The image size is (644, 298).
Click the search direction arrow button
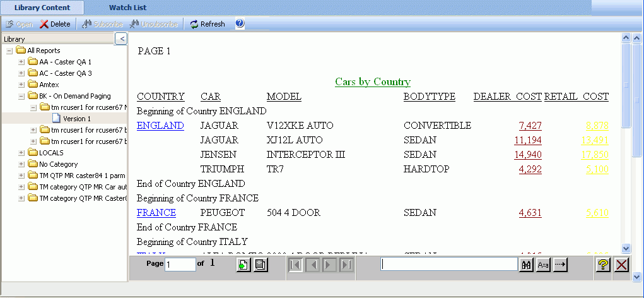pyautogui.click(x=560, y=265)
